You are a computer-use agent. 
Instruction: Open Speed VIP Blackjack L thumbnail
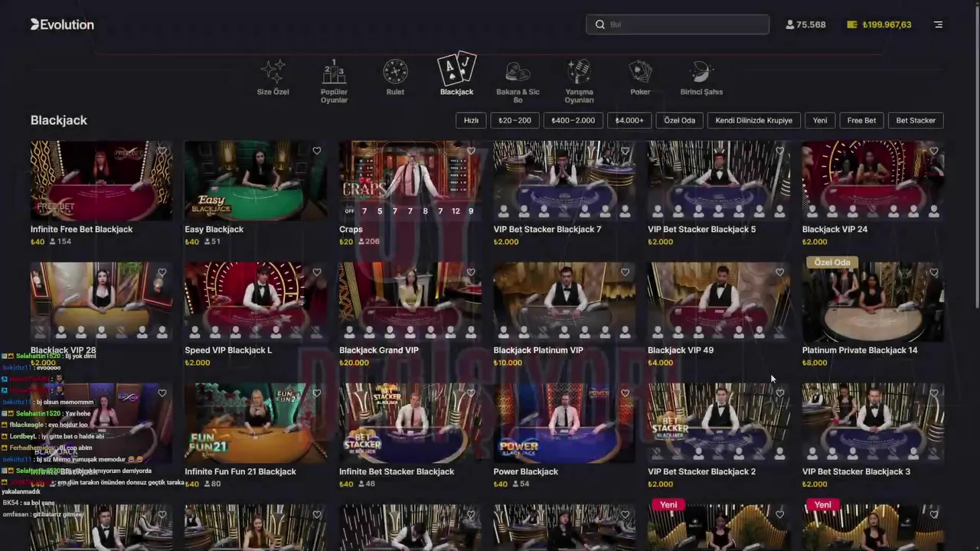coord(256,302)
